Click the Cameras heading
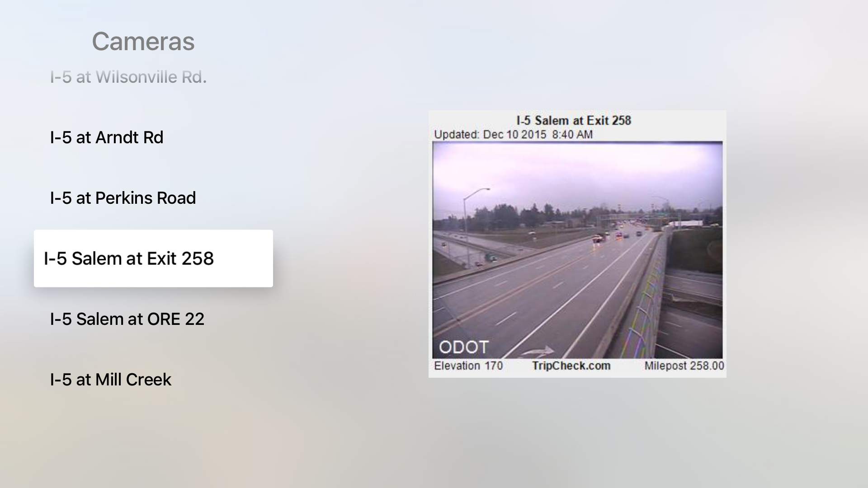Image resolution: width=868 pixels, height=488 pixels. pos(143,42)
